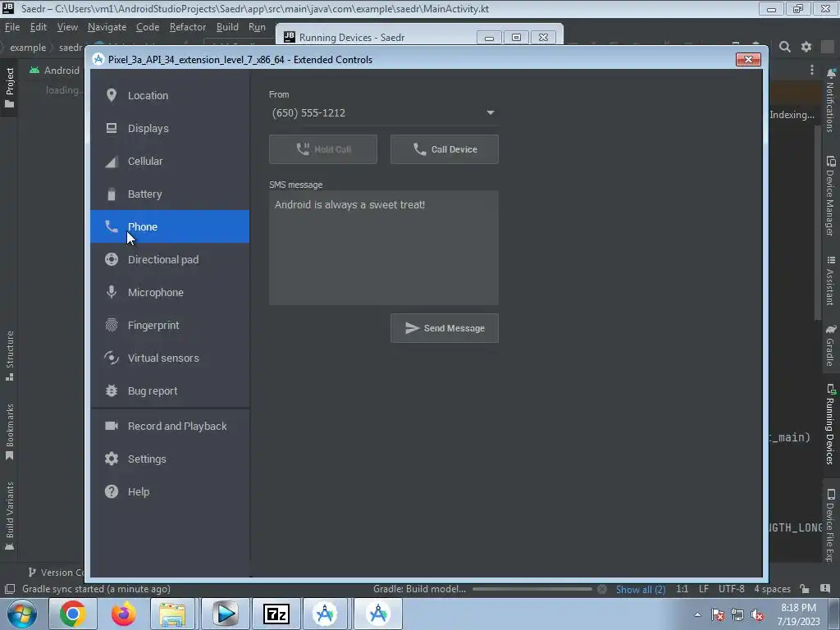Open the Build menu
The image size is (840, 630).
(227, 27)
